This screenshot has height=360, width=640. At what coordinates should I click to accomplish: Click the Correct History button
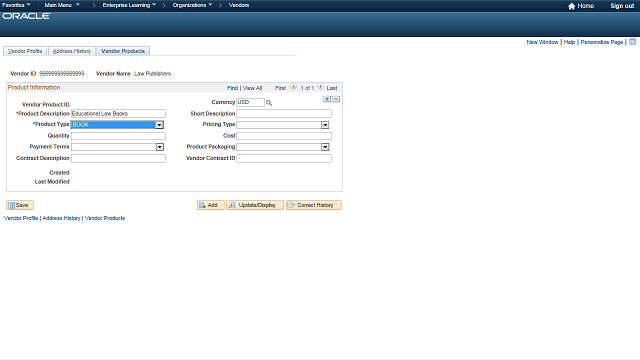pyautogui.click(x=314, y=205)
